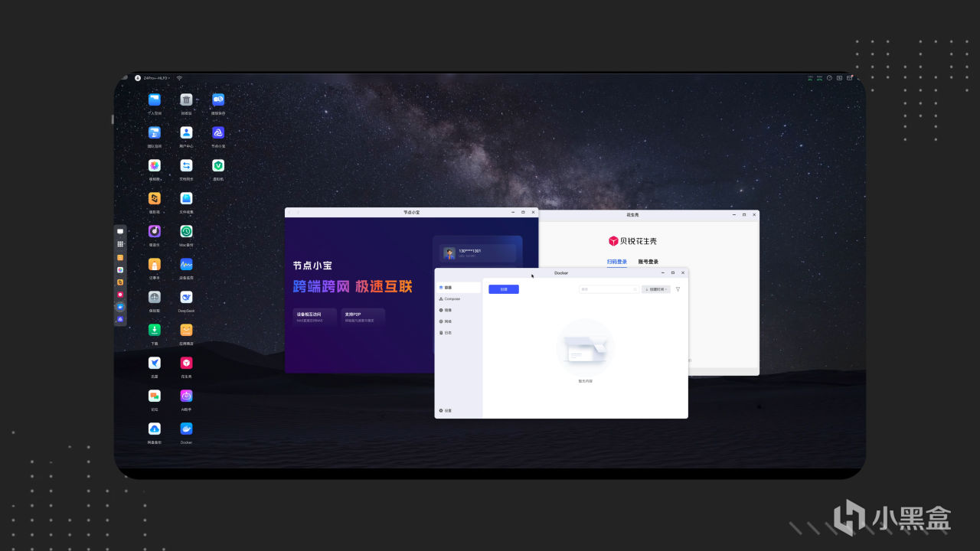Click the desktop monitor icon in the left dock
This screenshot has width=980, height=551.
120,231
